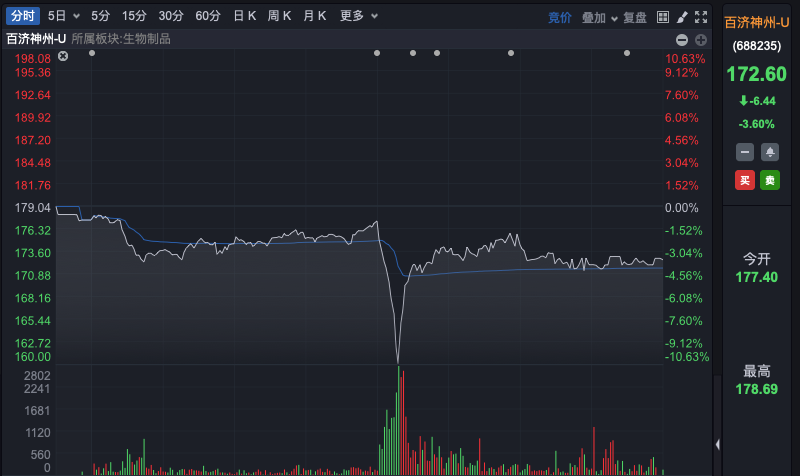
Task: Zoom in chart with plus circle icon
Action: [x=701, y=40]
